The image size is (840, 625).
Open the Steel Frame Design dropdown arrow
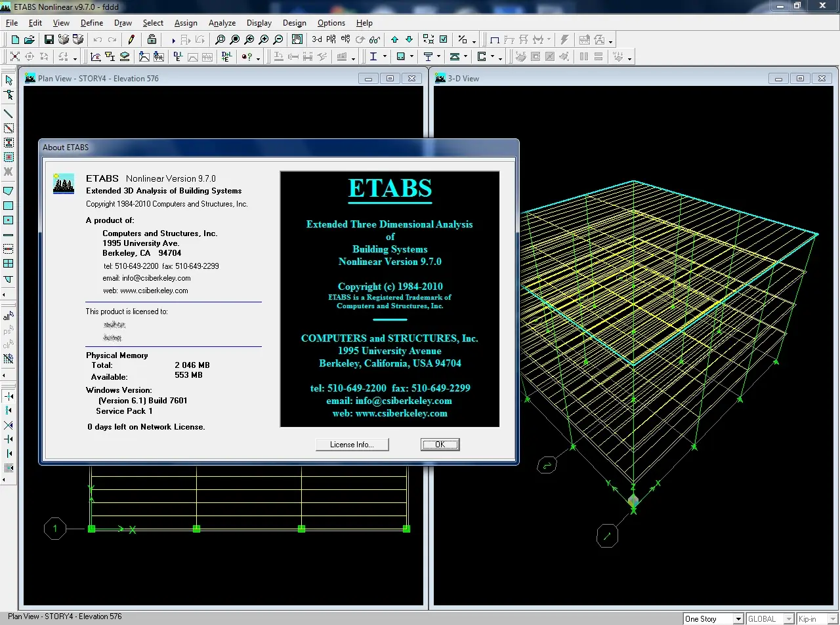point(385,57)
